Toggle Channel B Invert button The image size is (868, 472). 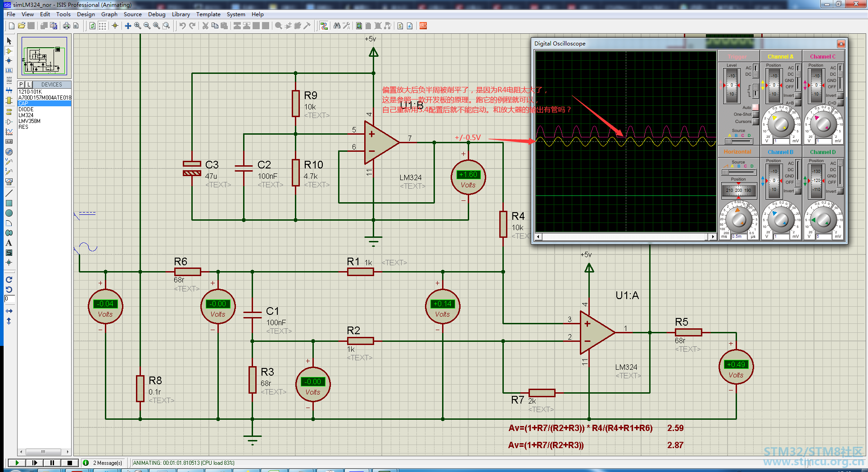pos(798,191)
